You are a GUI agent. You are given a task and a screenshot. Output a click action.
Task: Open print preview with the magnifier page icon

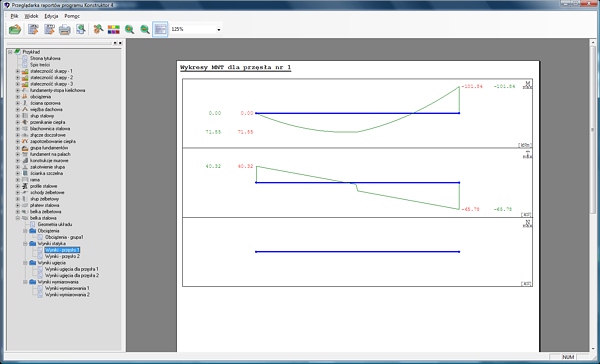point(81,29)
